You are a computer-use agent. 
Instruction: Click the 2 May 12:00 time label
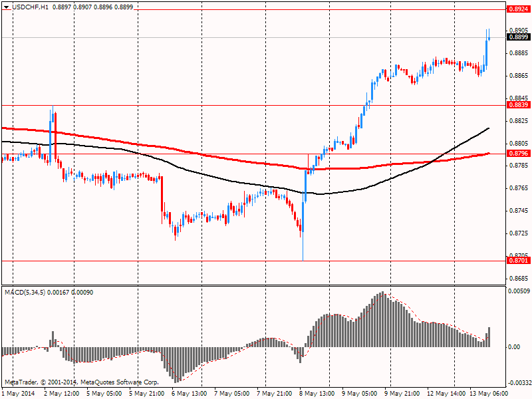pos(62,394)
